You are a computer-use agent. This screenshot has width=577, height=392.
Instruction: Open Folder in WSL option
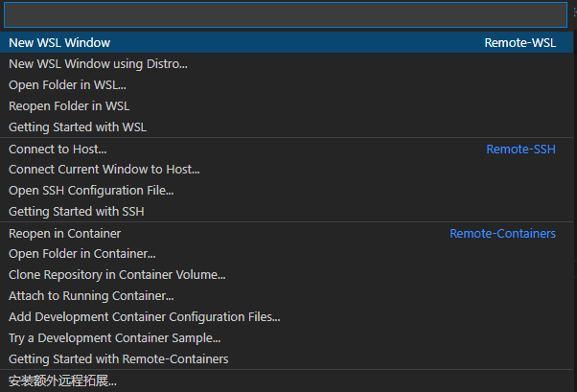coord(67,85)
